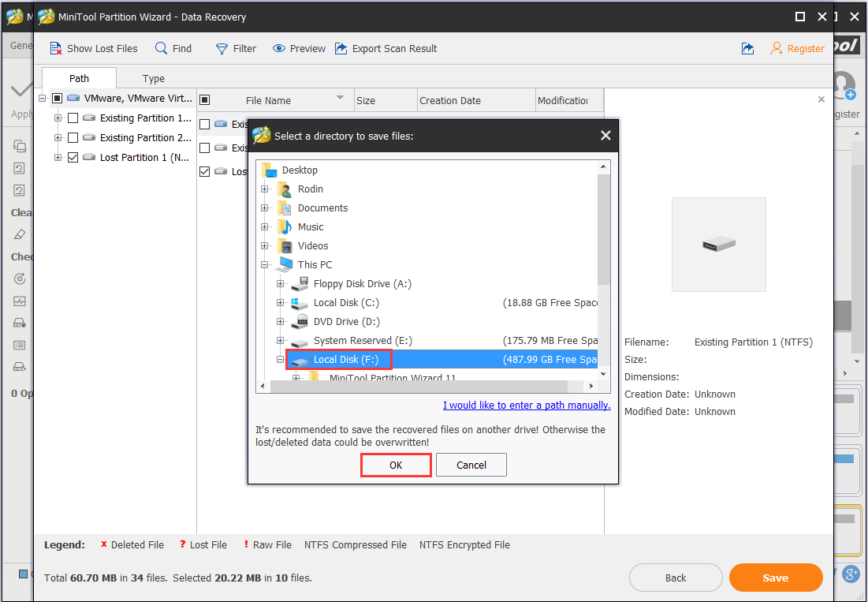Click the drive thumbnail in preview pane
The width and height of the screenshot is (868, 602).
(x=718, y=245)
